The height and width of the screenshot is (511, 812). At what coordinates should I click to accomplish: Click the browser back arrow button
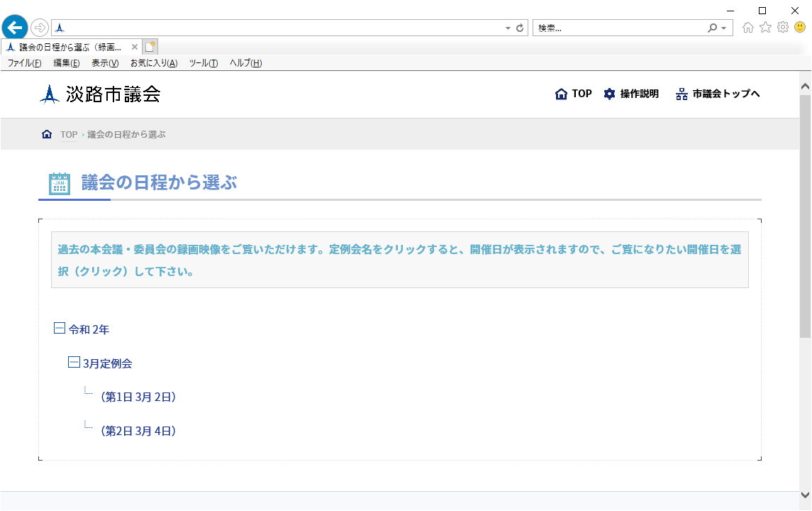(x=15, y=28)
